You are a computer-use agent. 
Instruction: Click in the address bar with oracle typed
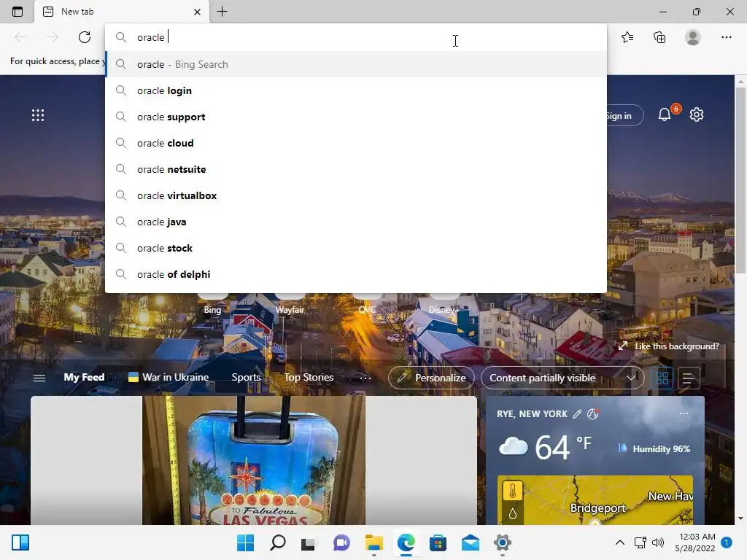point(356,37)
